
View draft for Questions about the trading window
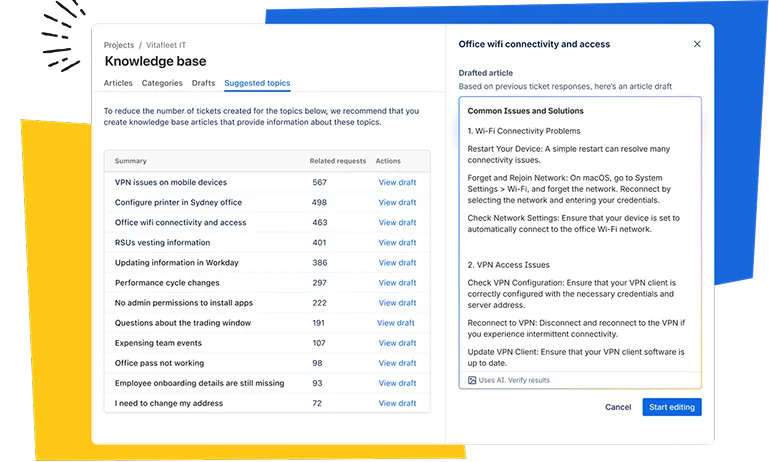(x=396, y=323)
